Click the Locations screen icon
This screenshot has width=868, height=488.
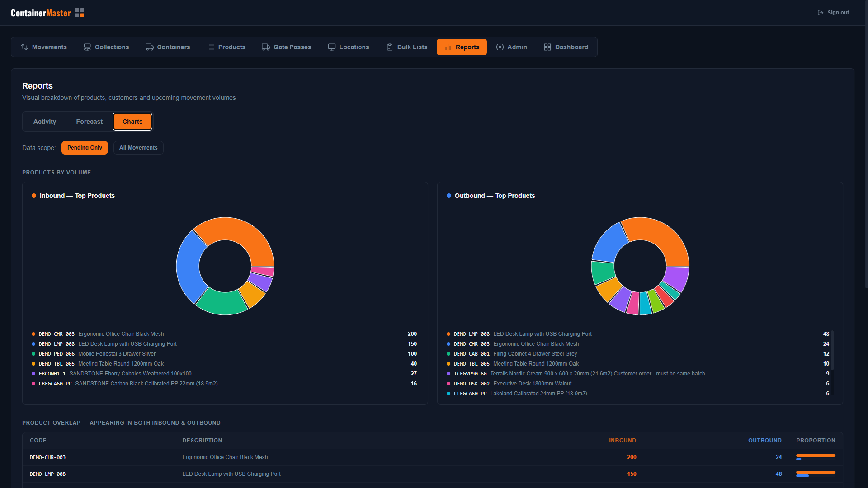coord(332,47)
